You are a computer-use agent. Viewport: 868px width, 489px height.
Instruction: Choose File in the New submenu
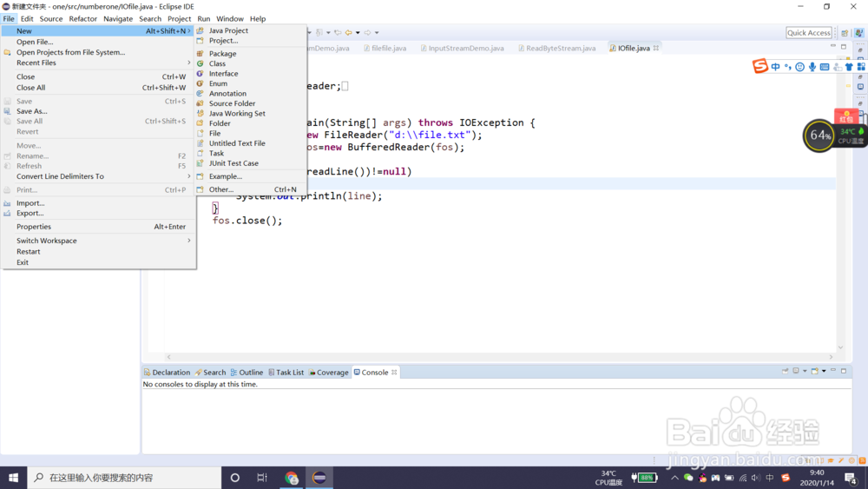coord(251,134)
